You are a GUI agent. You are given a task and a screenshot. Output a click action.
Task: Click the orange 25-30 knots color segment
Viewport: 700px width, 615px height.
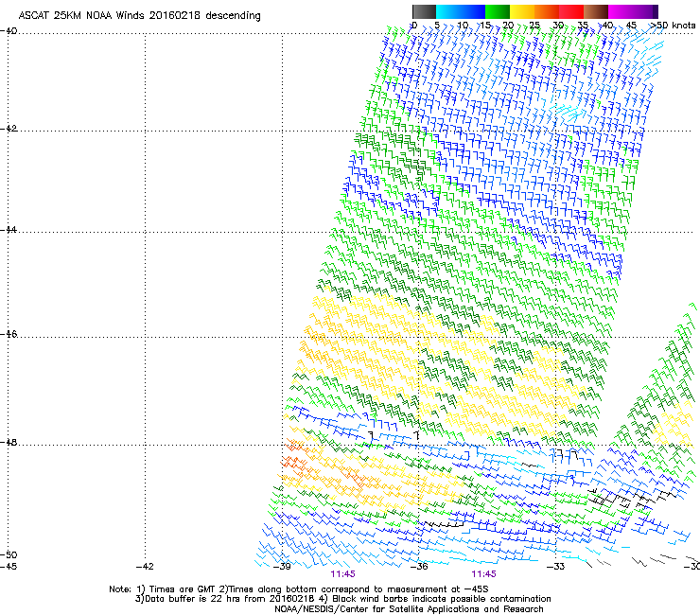547,11
